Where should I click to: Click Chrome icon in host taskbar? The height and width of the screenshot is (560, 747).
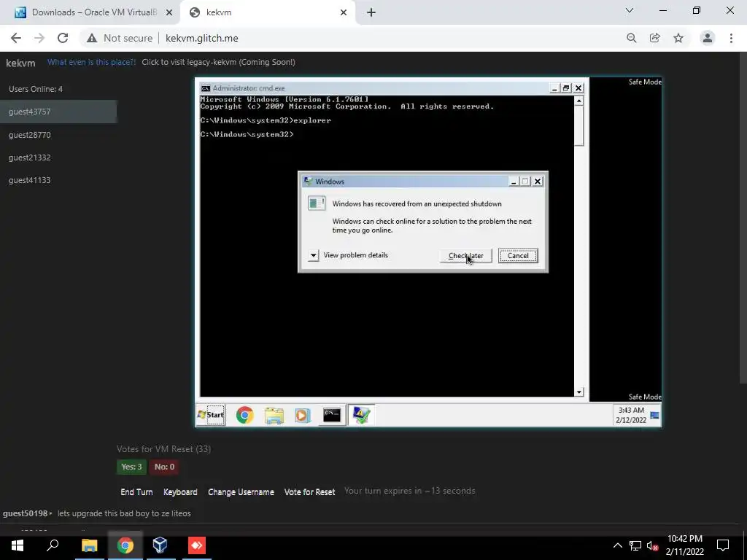(x=125, y=545)
